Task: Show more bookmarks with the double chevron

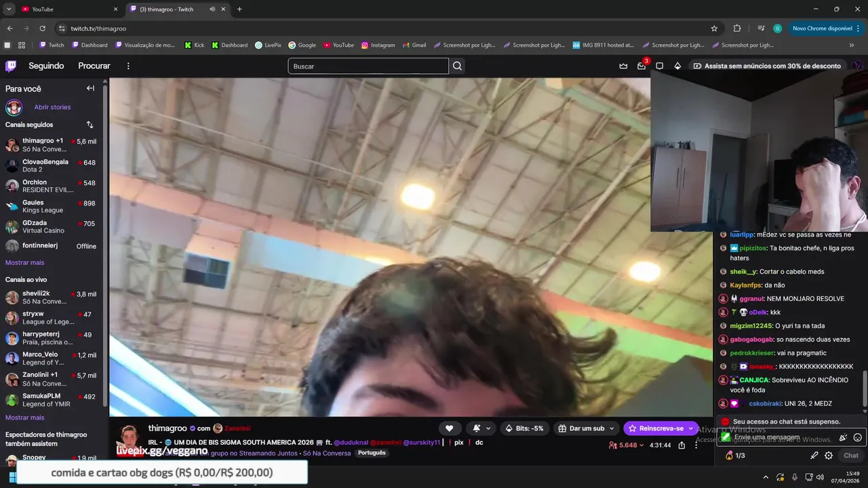Action: tap(852, 45)
